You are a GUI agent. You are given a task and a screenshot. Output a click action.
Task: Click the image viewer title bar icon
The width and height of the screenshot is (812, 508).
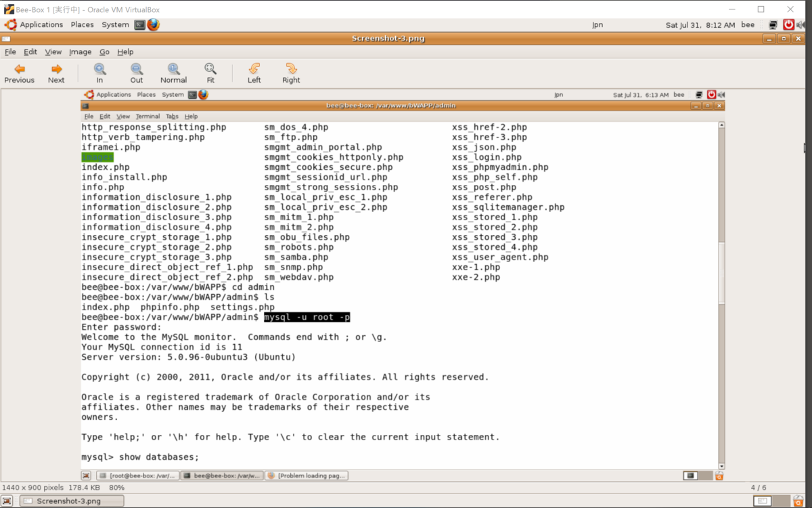tap(6, 39)
